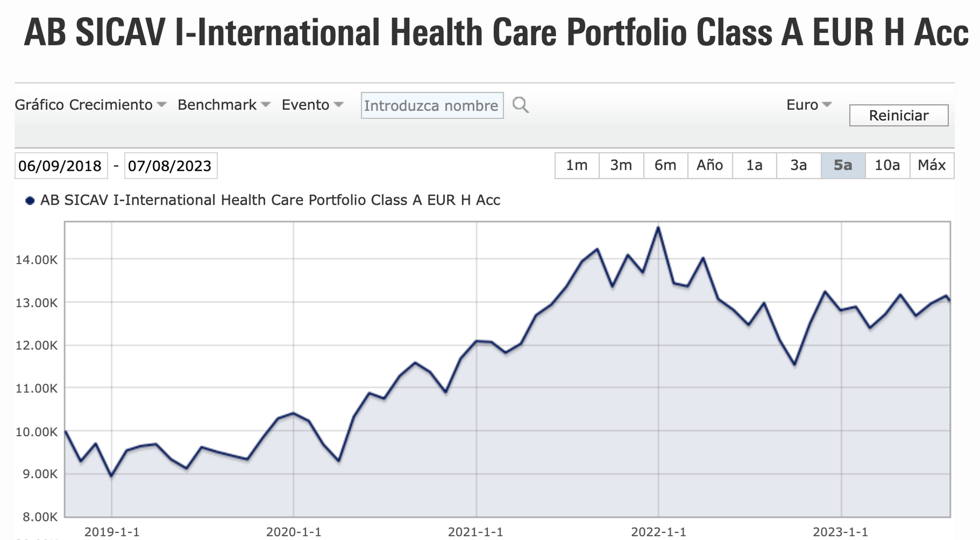This screenshot has height=540, width=980.
Task: Open the Gráfico Crecimiento dropdown
Action: (x=90, y=105)
